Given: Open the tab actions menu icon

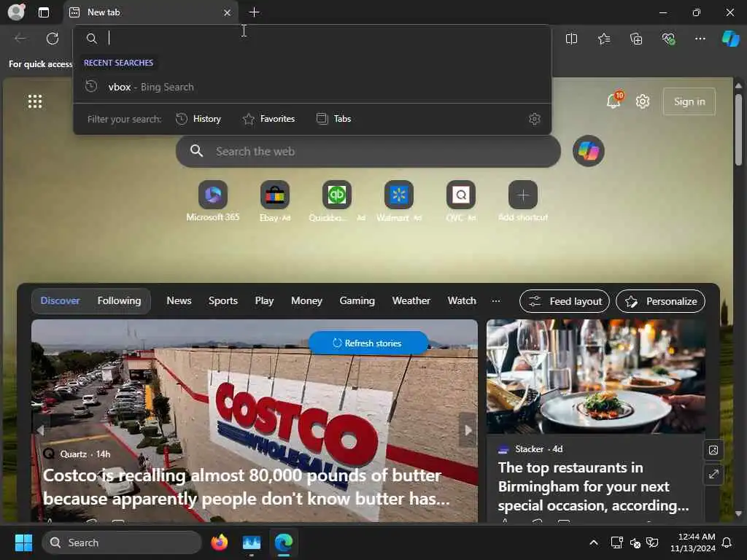Looking at the screenshot, I should [x=44, y=12].
